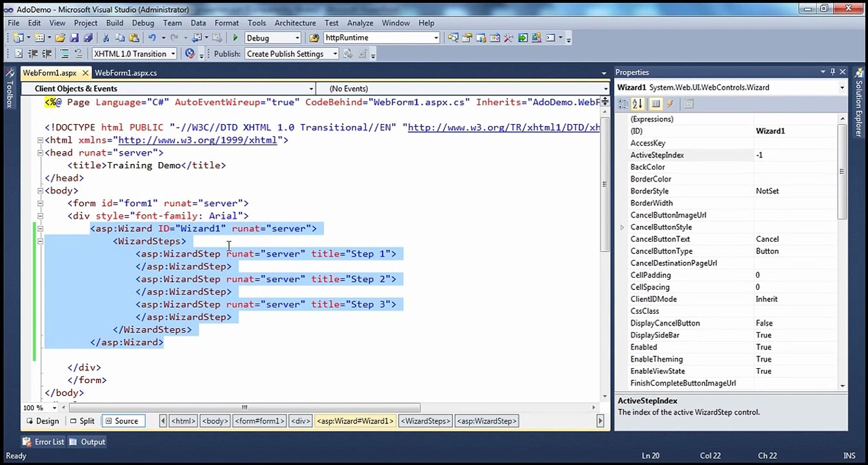Click the Add New Item toolbar icon
This screenshot has width=868, height=465.
coord(39,38)
